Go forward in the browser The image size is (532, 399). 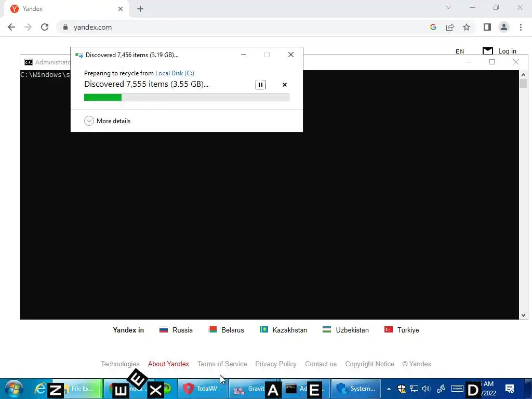tap(28, 27)
